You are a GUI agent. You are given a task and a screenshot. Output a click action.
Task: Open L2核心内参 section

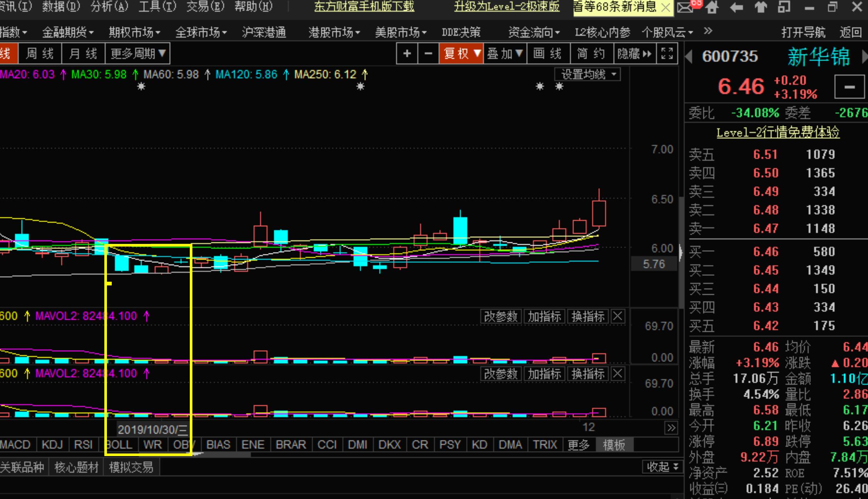click(x=602, y=33)
